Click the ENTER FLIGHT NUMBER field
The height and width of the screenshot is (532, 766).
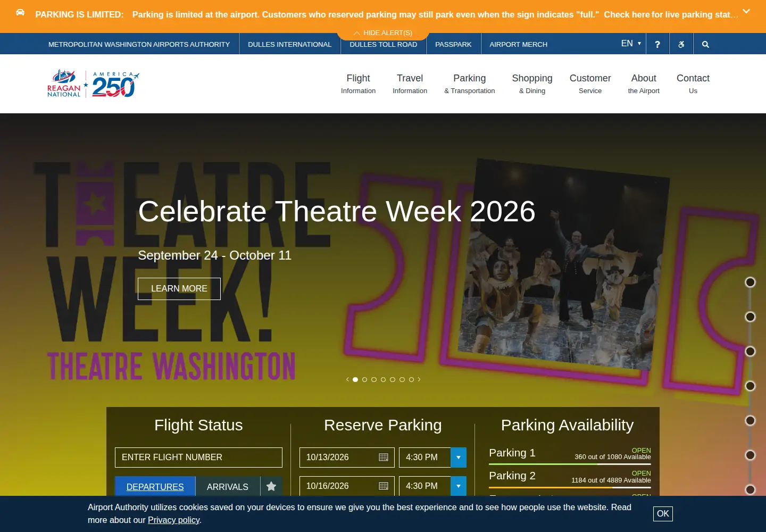pyautogui.click(x=198, y=458)
